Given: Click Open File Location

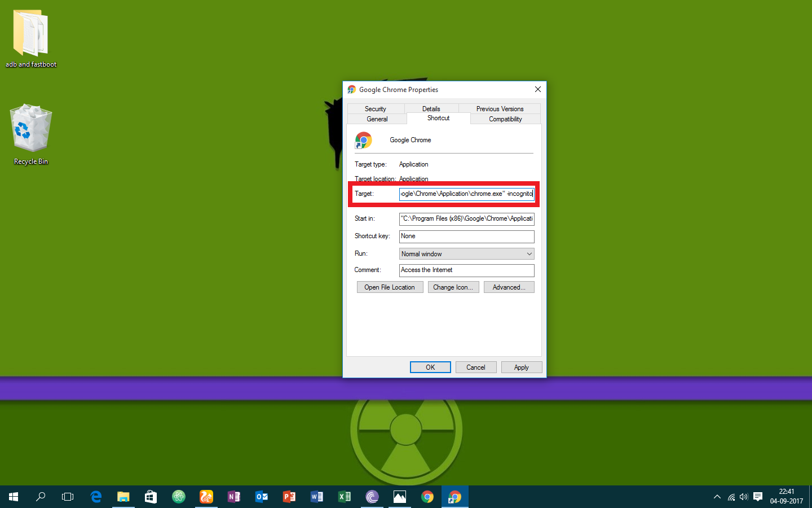Looking at the screenshot, I should (390, 287).
